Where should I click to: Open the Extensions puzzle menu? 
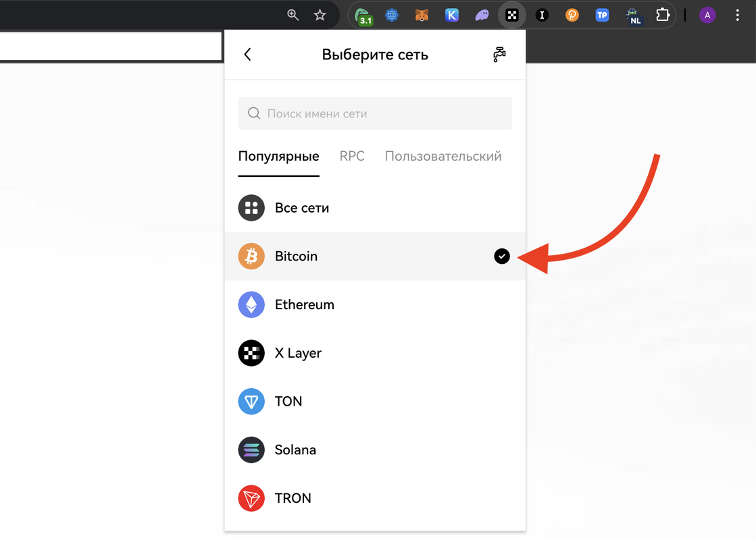pyautogui.click(x=663, y=16)
